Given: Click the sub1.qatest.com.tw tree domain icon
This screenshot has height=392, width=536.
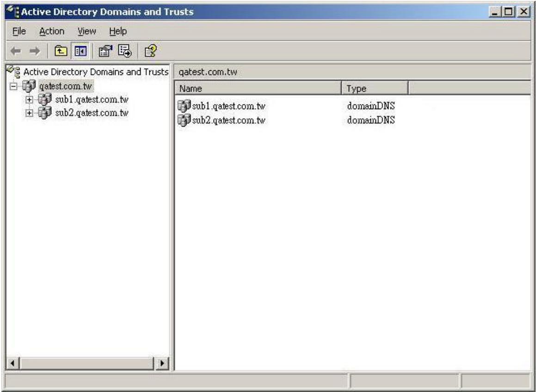Looking at the screenshot, I should click(45, 99).
